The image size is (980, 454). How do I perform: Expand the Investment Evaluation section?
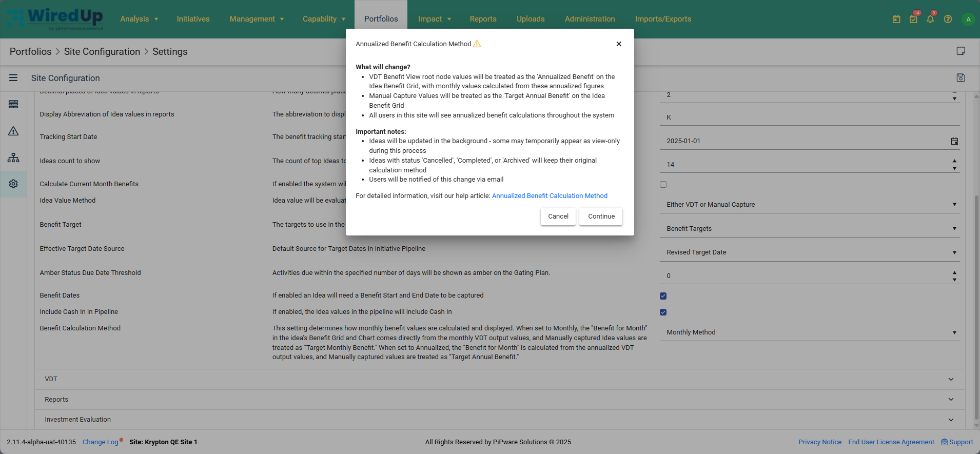point(500,420)
